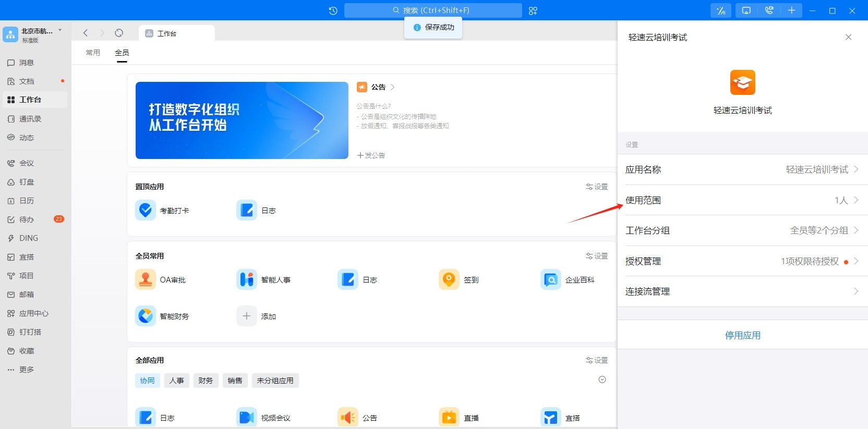Open the 视频会议 app icon

click(247, 418)
